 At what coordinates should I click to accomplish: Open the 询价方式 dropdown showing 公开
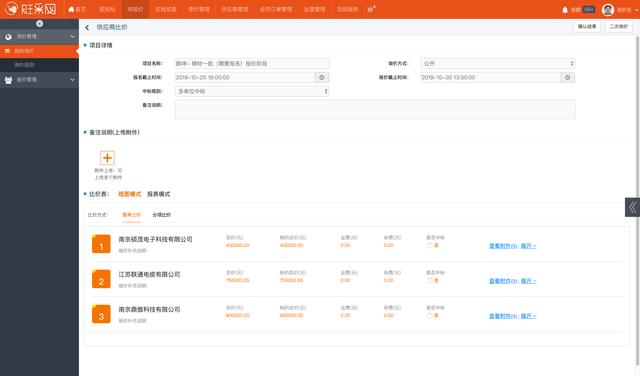498,63
